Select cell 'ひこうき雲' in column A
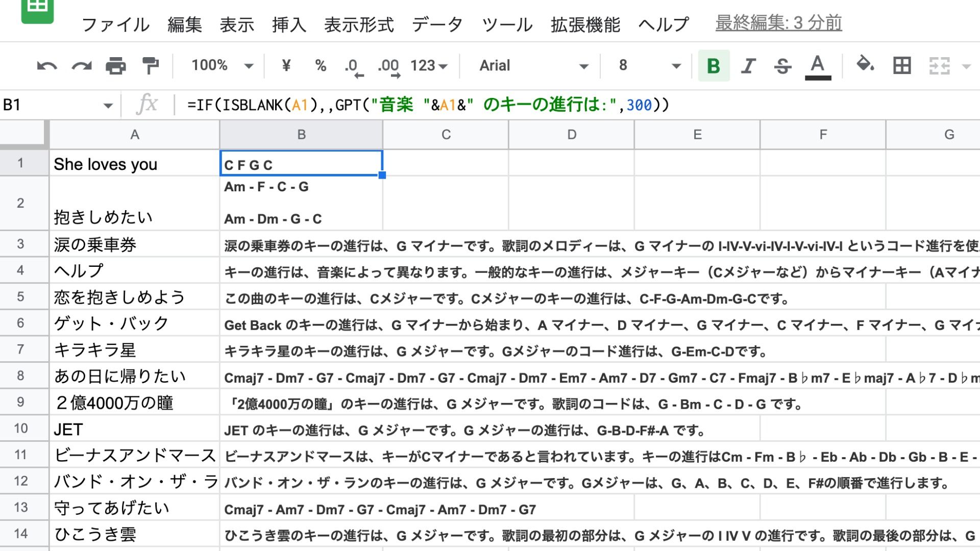 click(135, 534)
